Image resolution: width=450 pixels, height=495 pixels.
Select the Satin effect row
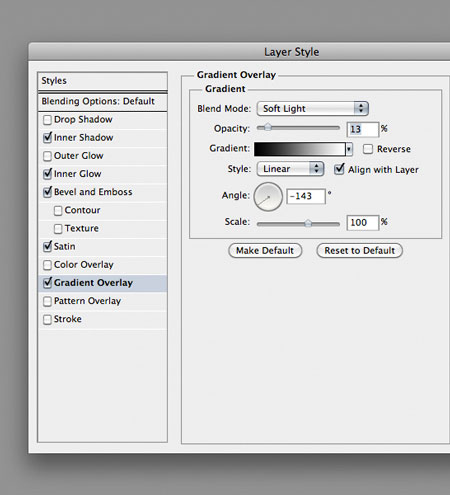(x=103, y=247)
